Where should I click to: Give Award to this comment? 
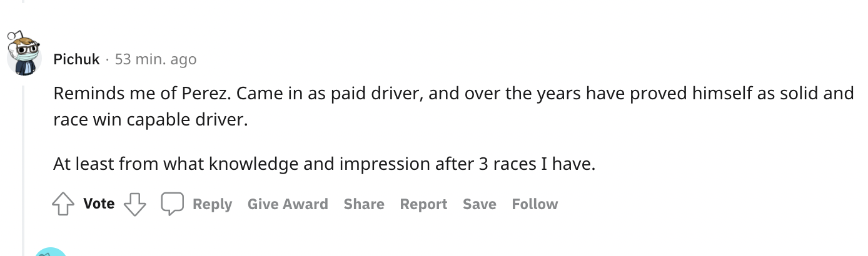tap(288, 204)
